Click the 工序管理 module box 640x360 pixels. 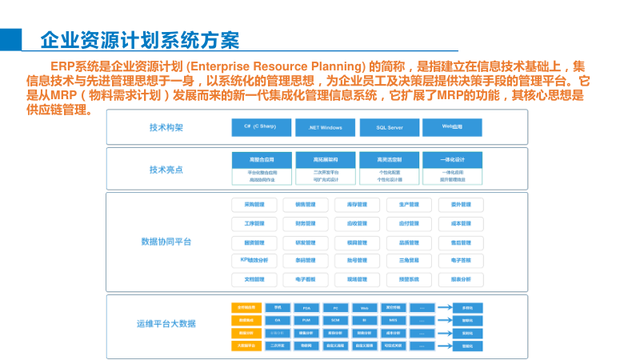254,224
